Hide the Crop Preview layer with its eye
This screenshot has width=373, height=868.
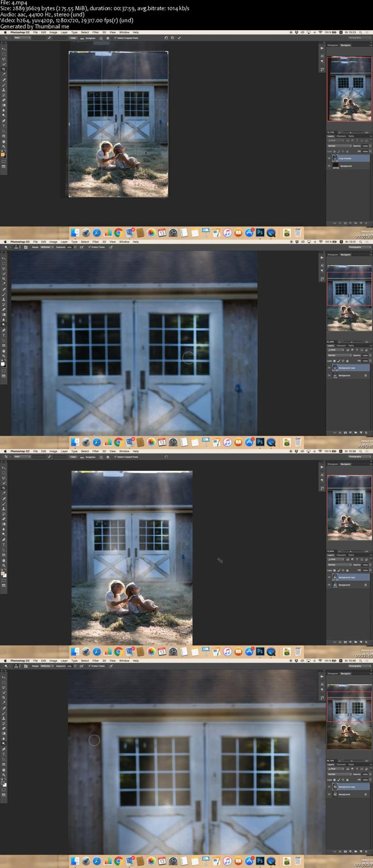(x=329, y=159)
